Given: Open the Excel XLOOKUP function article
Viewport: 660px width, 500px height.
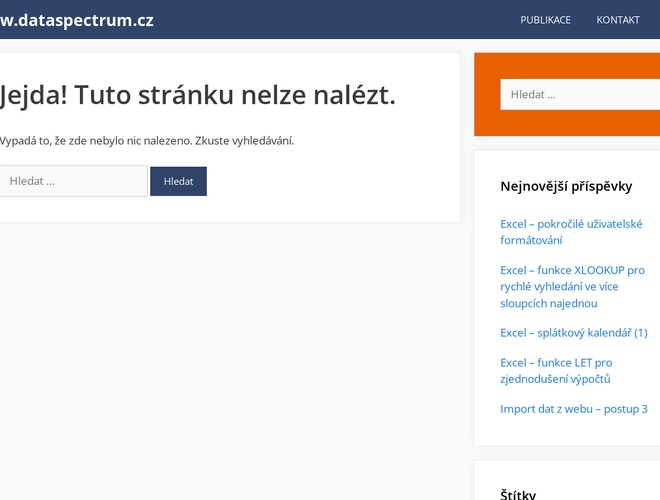Looking at the screenshot, I should click(572, 286).
